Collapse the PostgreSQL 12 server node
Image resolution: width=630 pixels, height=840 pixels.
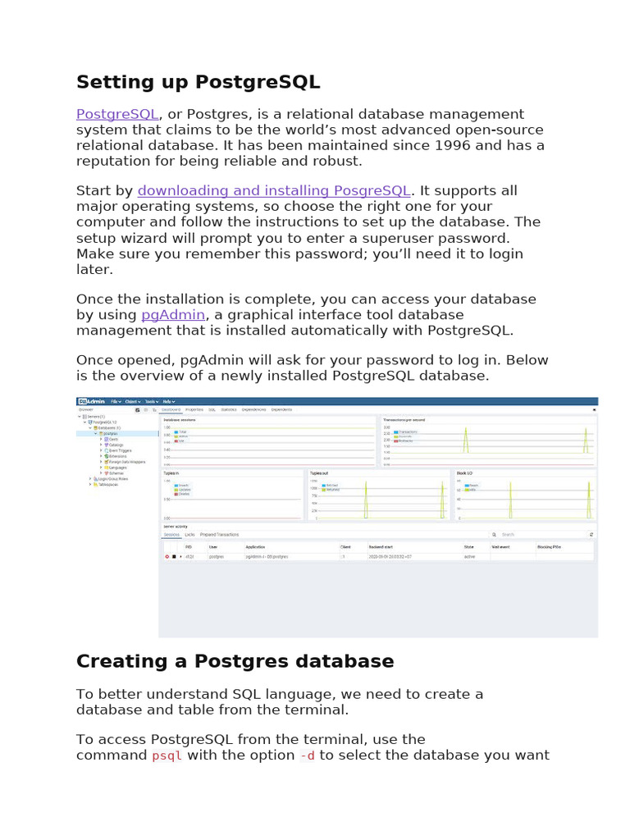coord(85,422)
